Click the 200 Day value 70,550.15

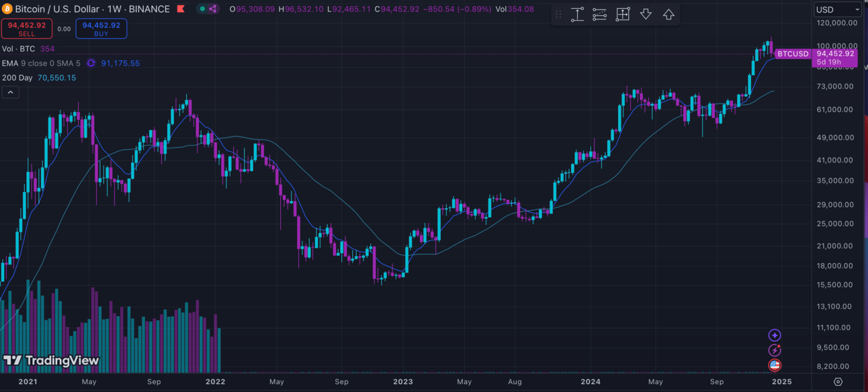click(x=56, y=78)
